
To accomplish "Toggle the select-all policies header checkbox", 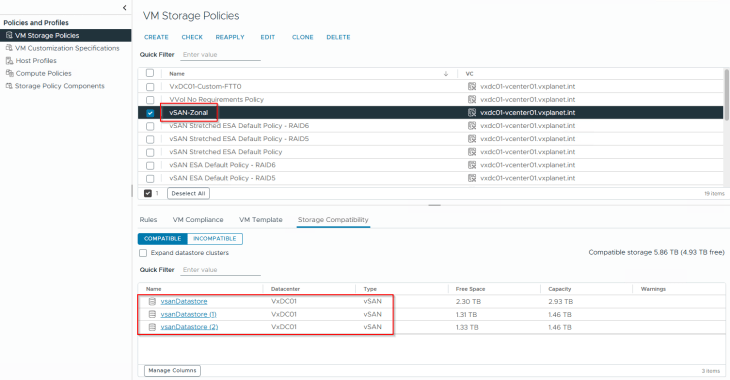I will [150, 73].
